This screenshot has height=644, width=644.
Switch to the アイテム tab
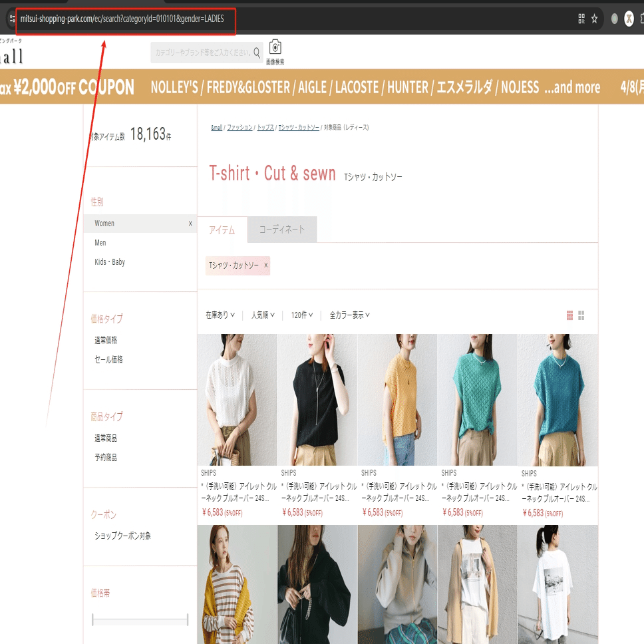coord(222,230)
